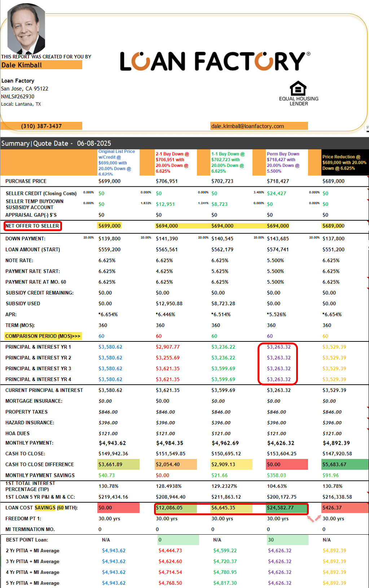Click the boxed Net Offer to Seller label
The height and width of the screenshot is (588, 369).
(32, 226)
